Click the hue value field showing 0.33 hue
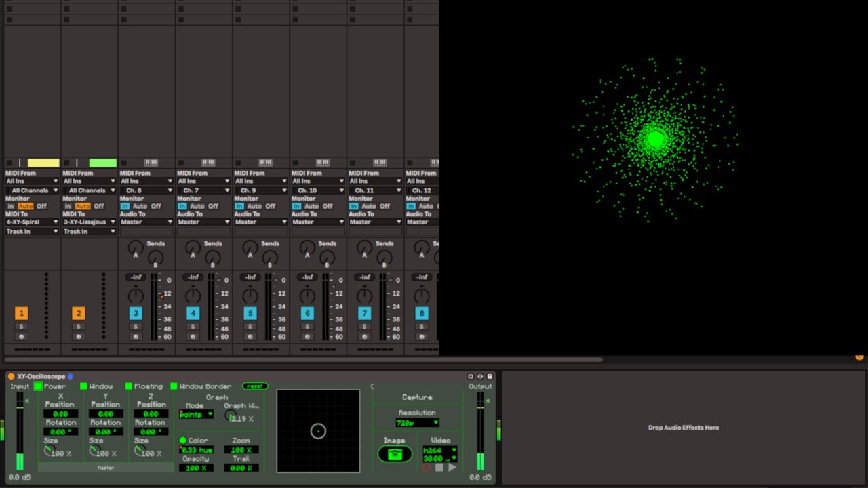 click(x=196, y=450)
